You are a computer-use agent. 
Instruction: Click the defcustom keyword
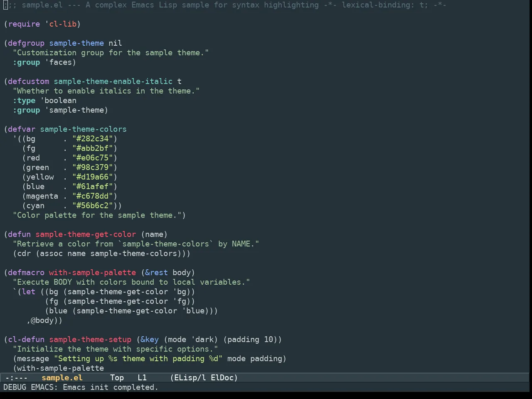pos(29,81)
